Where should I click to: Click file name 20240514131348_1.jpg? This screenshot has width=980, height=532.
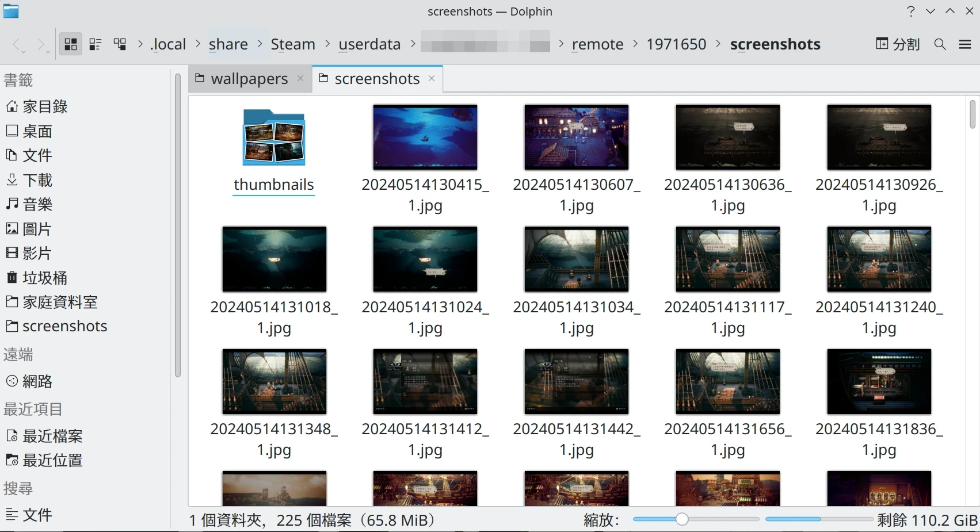(274, 439)
